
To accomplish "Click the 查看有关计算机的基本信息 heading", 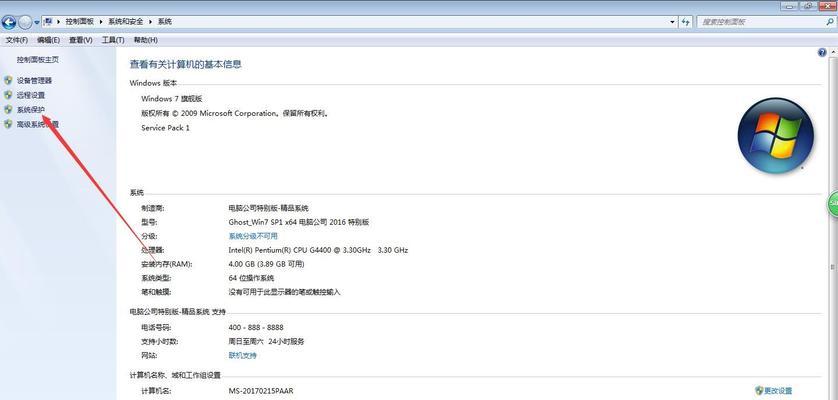I will coord(185,64).
